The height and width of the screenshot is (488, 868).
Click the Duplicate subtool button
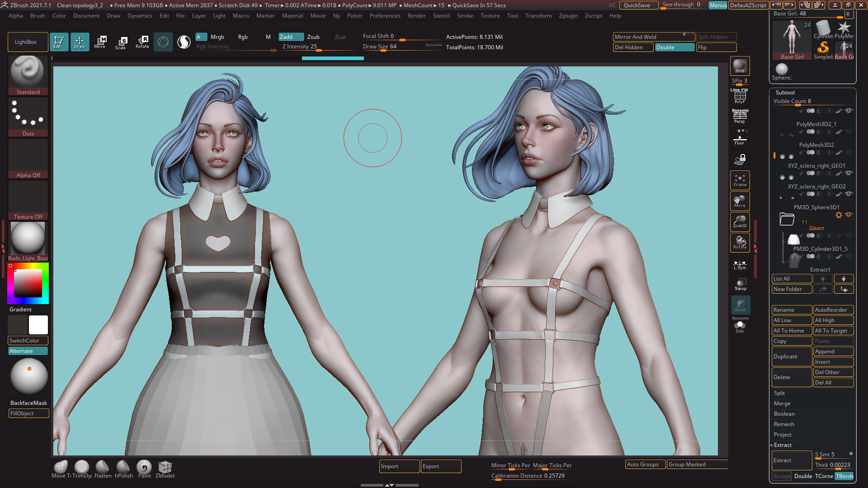[x=791, y=357]
